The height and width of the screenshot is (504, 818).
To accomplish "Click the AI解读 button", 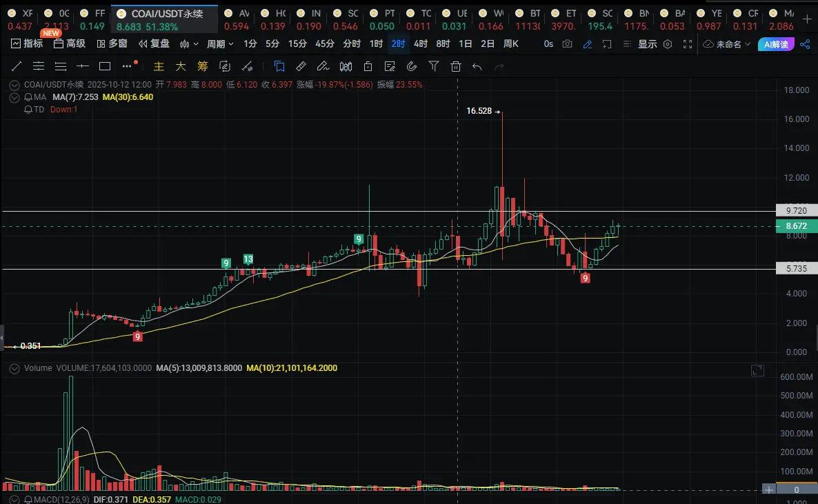I will (776, 44).
